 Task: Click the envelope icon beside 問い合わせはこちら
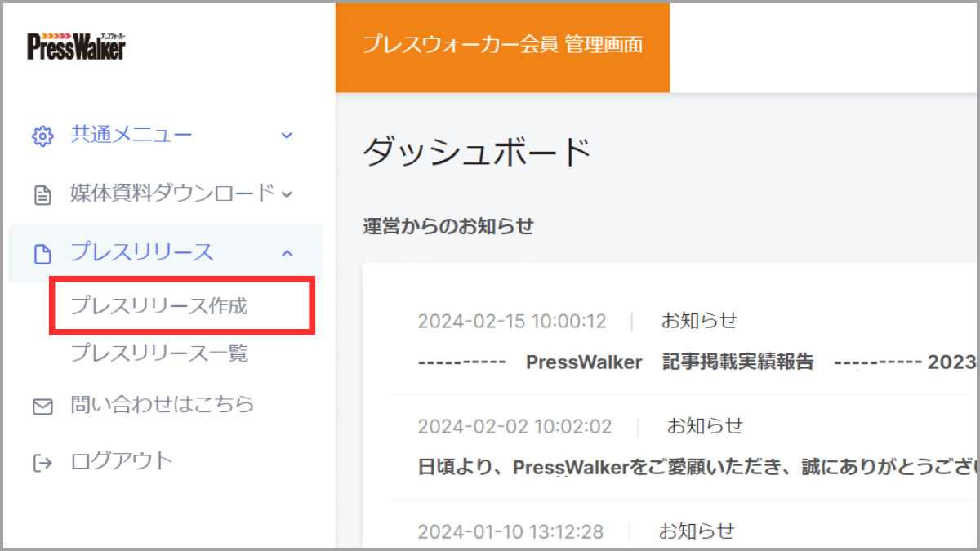point(42,405)
